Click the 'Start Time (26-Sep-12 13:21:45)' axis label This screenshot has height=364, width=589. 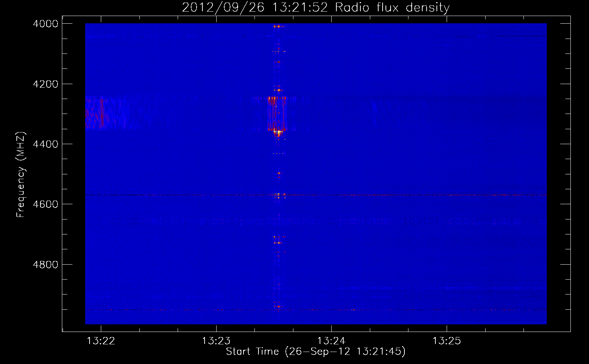316,352
